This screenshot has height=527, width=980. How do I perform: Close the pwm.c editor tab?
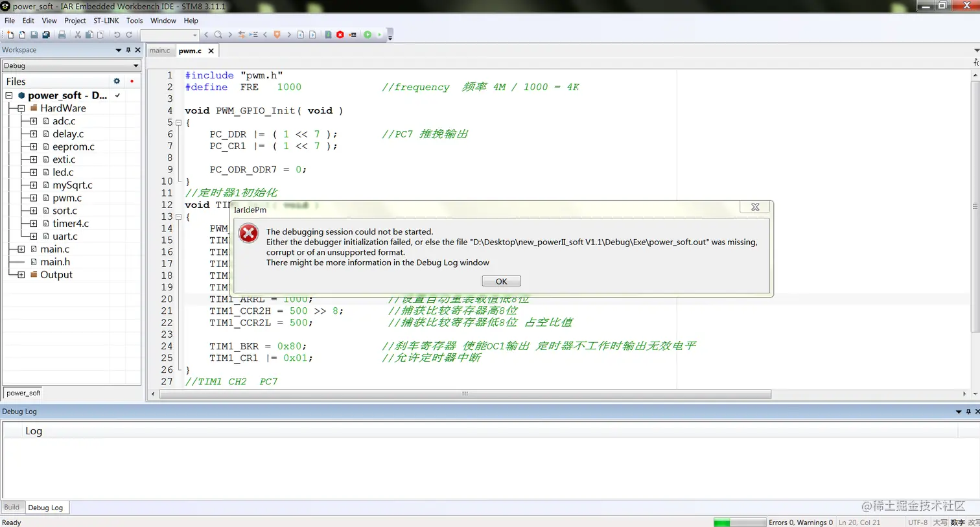tap(211, 51)
